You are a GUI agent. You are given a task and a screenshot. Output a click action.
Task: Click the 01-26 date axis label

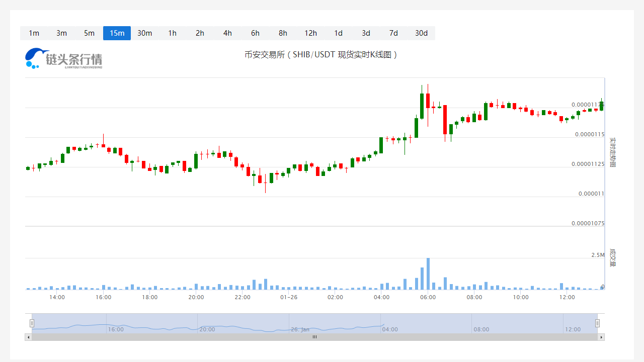tap(289, 297)
